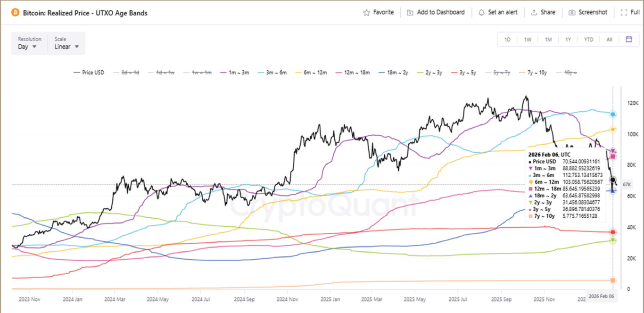Image resolution: width=644 pixels, height=313 pixels.
Task: Mark this chart as Favorite
Action: pyautogui.click(x=378, y=12)
